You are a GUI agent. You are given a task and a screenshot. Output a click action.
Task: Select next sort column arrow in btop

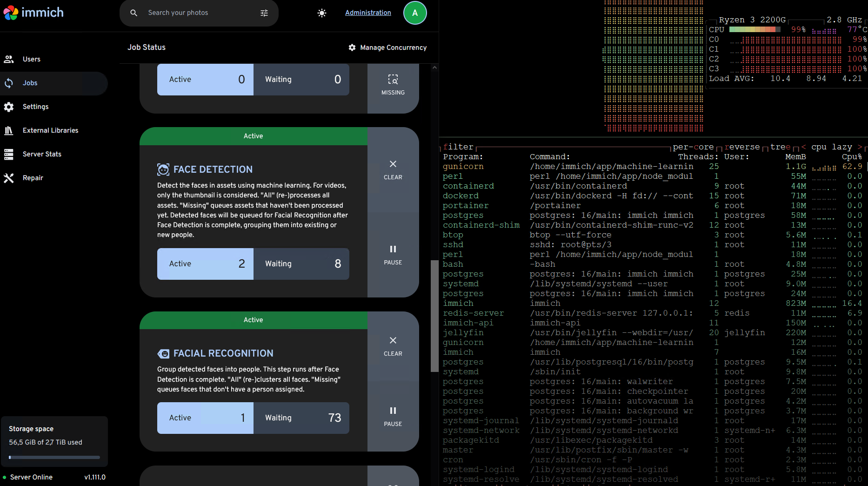860,147
